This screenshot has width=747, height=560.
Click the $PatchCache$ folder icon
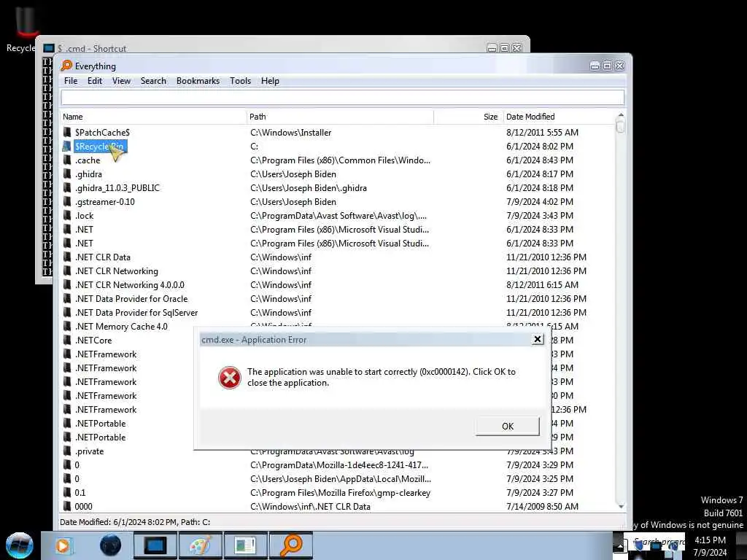tap(67, 133)
